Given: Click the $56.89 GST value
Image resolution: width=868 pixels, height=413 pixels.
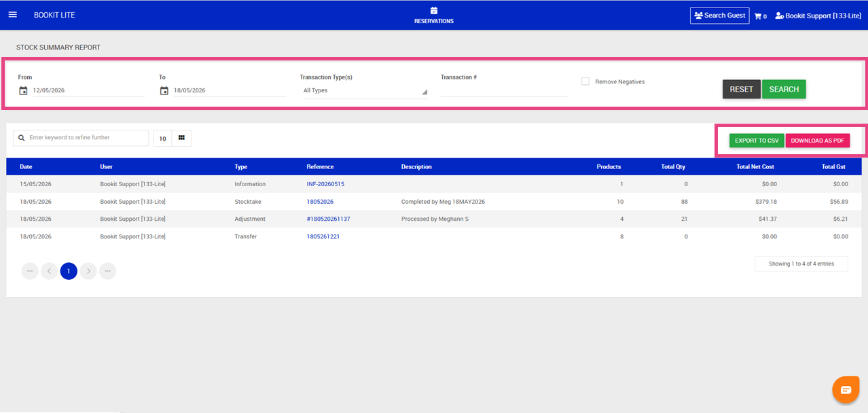Looking at the screenshot, I should pyautogui.click(x=840, y=202).
